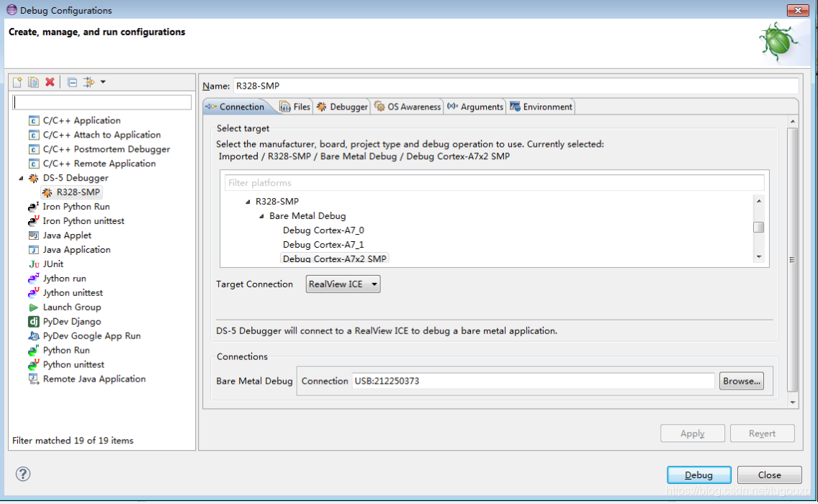
Task: Click the configuration type filter text box
Action: click(102, 102)
